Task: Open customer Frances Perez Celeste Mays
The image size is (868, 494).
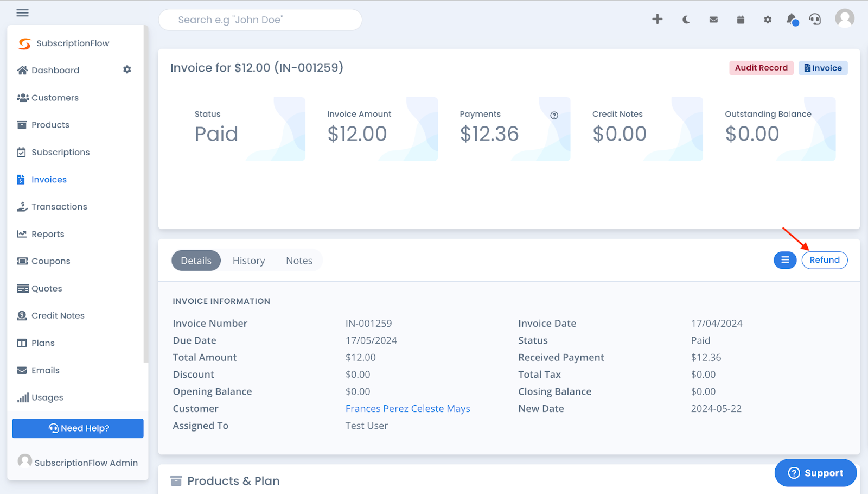Action: pyautogui.click(x=407, y=408)
